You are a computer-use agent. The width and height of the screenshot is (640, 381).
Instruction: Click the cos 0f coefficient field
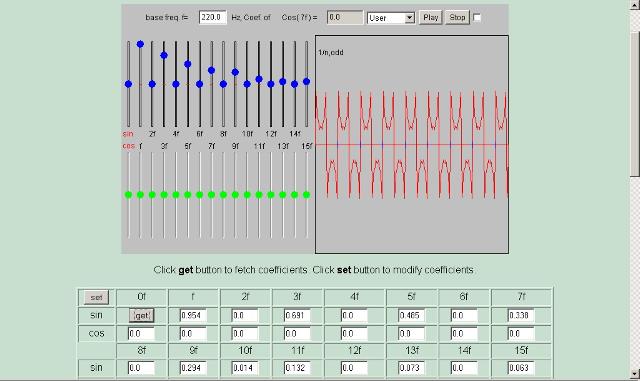(x=141, y=334)
